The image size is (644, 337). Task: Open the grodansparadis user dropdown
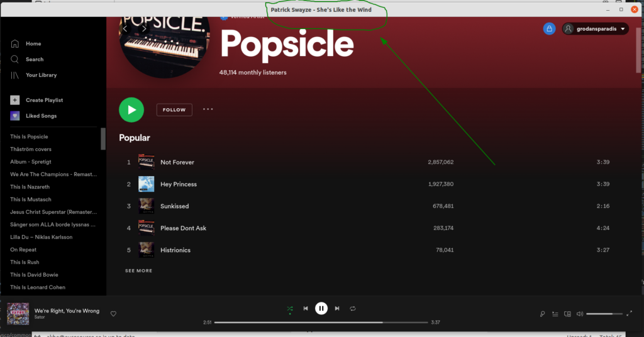click(x=595, y=29)
